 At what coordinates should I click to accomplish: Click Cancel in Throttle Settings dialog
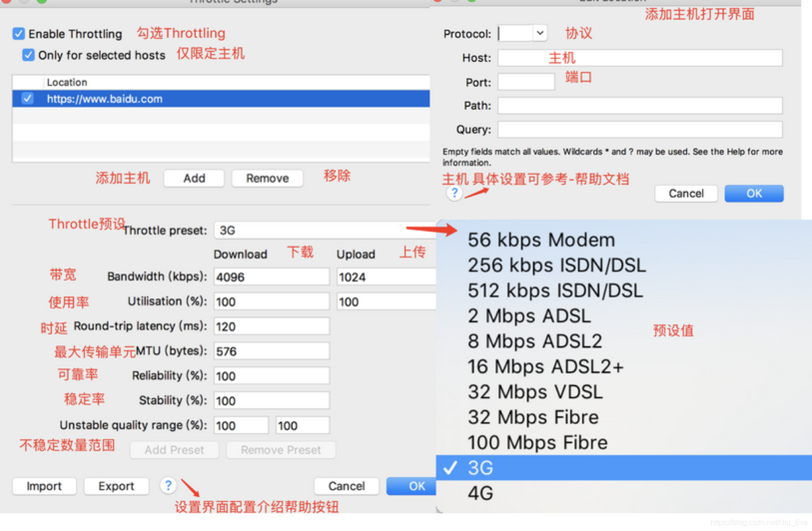click(346, 486)
